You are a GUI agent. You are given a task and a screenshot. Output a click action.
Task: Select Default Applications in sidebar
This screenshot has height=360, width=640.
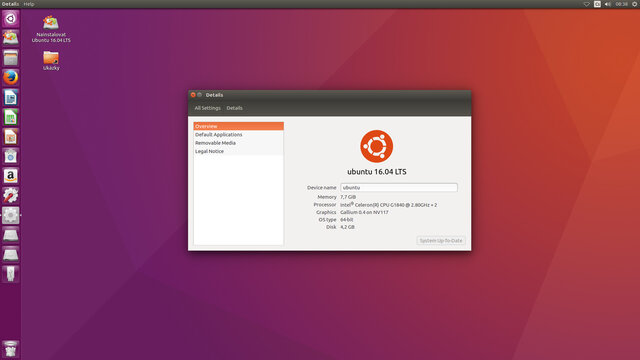click(238, 135)
